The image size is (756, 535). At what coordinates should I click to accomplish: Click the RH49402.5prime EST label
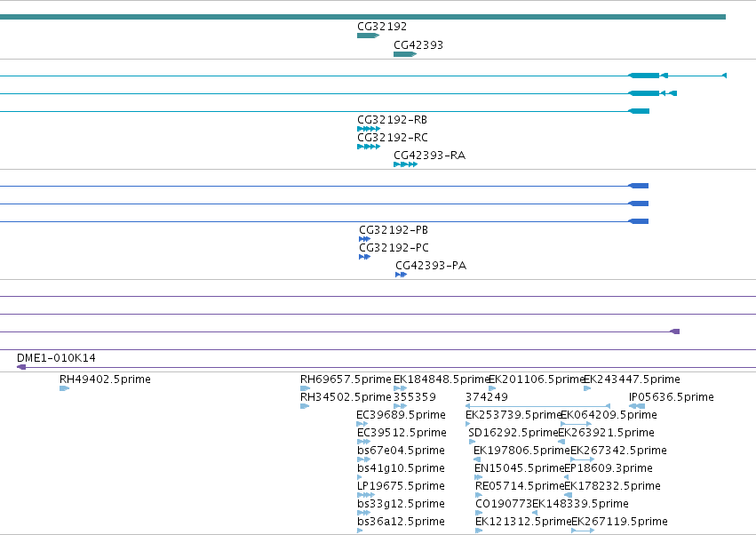[105, 379]
